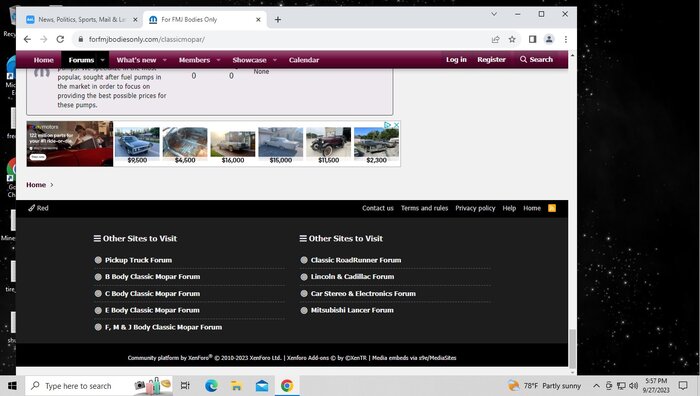Open Terms and rules footer link
The image size is (700, 396).
coord(424,208)
